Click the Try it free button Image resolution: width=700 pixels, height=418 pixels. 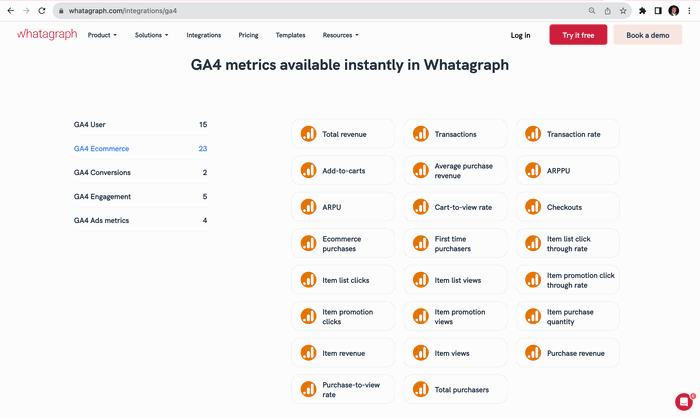578,35
